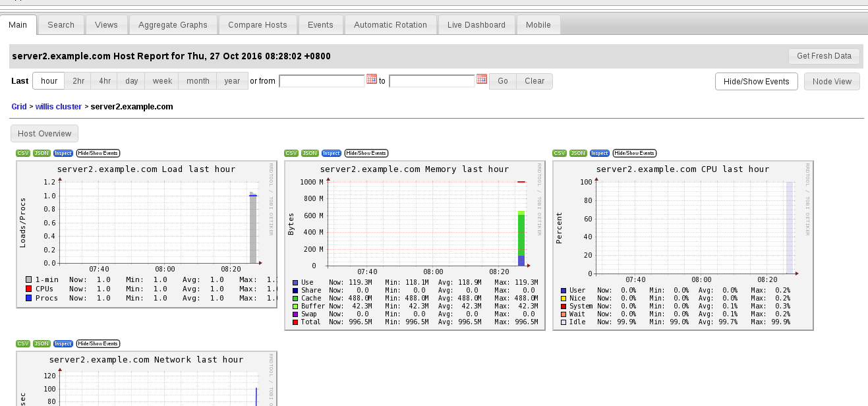Toggle Hide/Show Events badge above Load graph

pyautogui.click(x=98, y=153)
